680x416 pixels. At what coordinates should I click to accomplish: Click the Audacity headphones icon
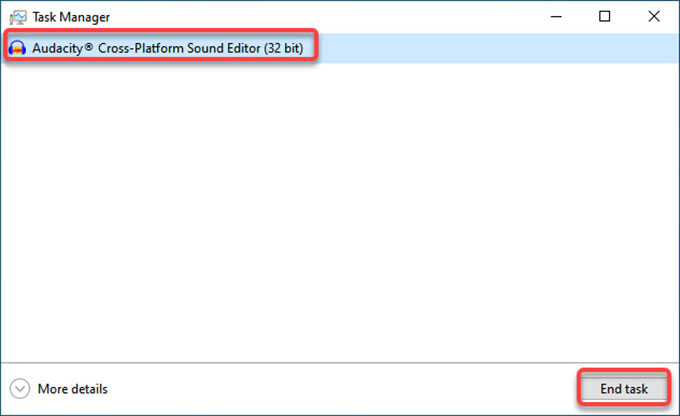(17, 48)
